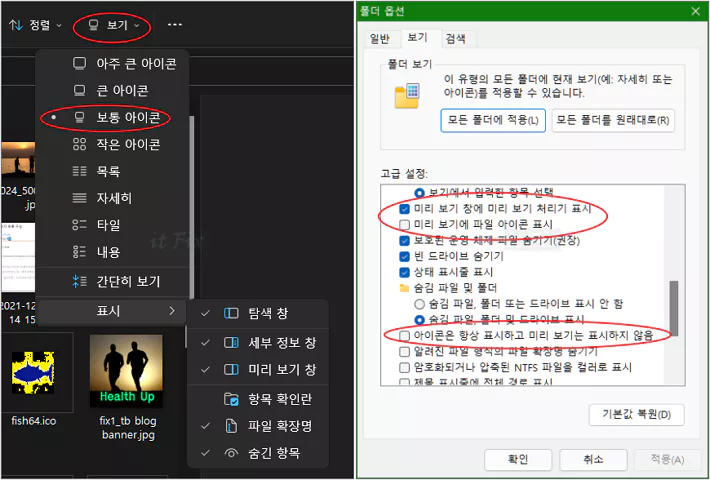Switch to the 검색 tab
The image size is (710, 480).
(x=456, y=39)
